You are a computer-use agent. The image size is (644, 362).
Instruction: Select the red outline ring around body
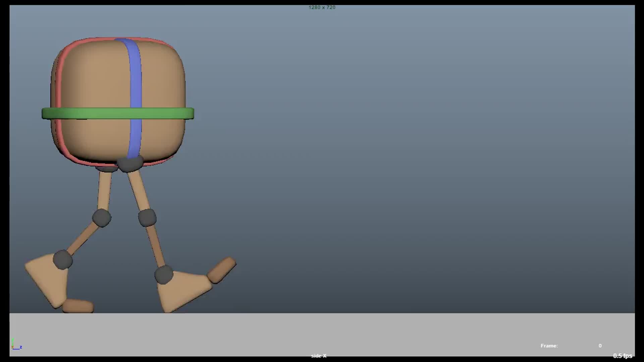pyautogui.click(x=59, y=84)
